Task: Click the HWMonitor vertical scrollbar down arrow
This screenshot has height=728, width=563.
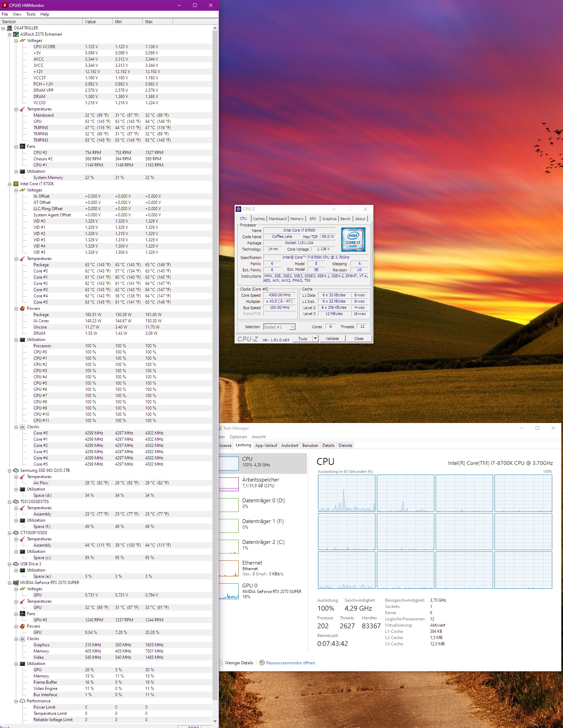Action: (x=215, y=721)
